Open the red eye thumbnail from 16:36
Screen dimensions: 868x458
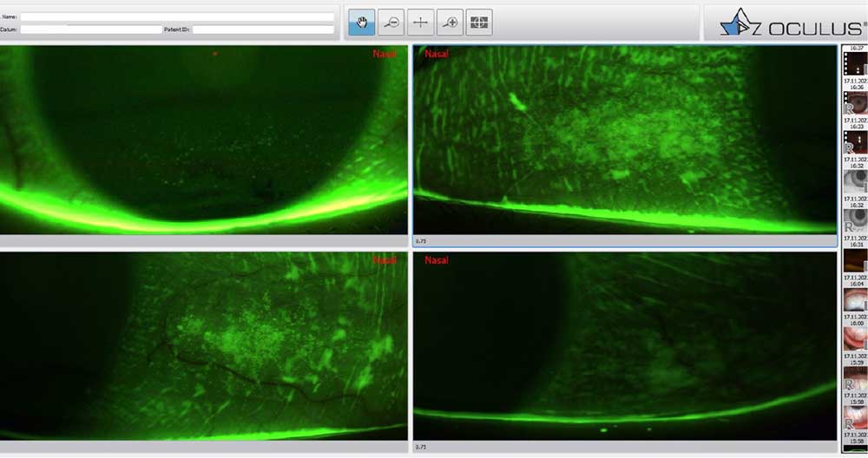pos(855,103)
